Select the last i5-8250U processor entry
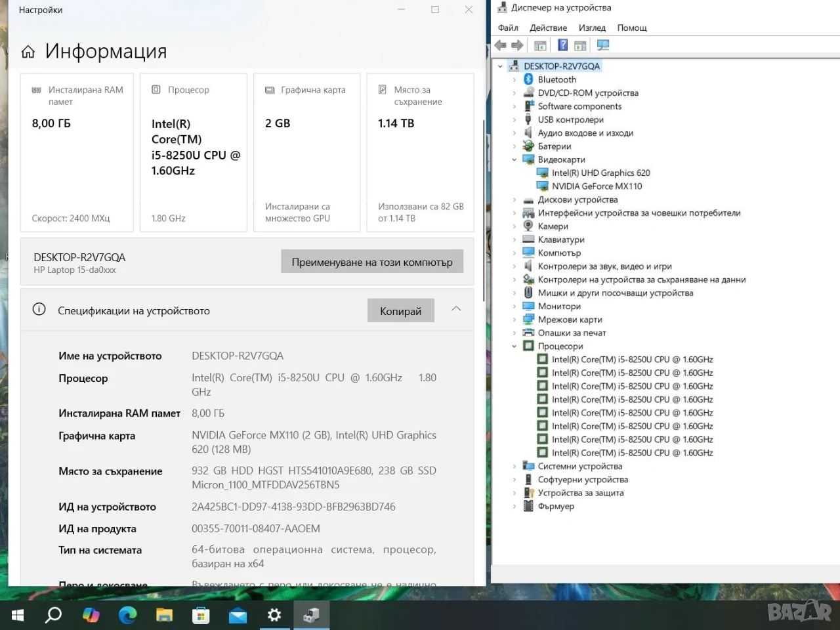 click(x=632, y=453)
